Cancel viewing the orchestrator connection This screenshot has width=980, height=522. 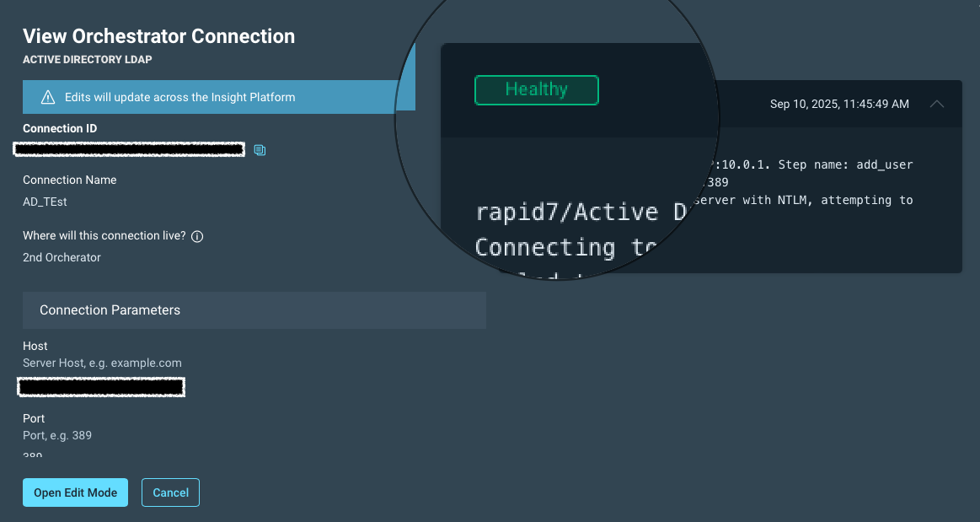coord(170,492)
